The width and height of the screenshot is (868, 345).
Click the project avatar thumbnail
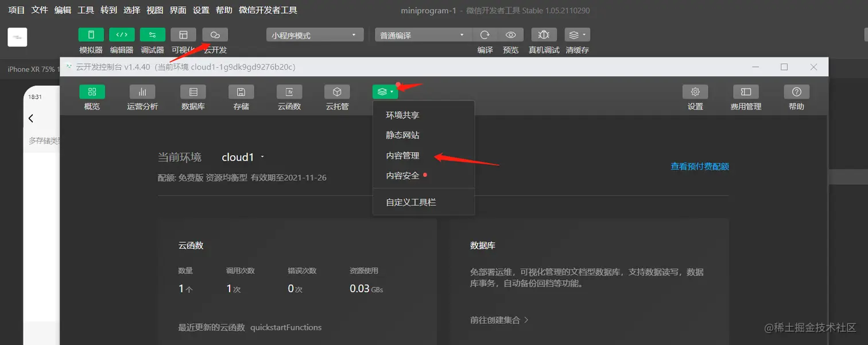pyautogui.click(x=17, y=37)
